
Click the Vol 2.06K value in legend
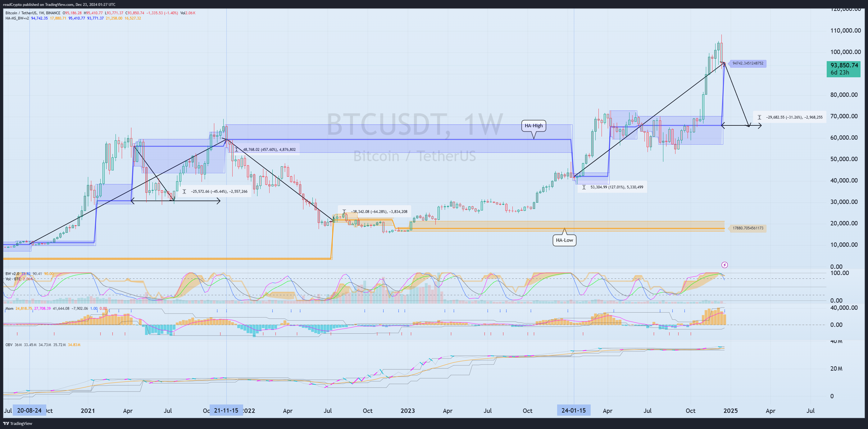[188, 13]
